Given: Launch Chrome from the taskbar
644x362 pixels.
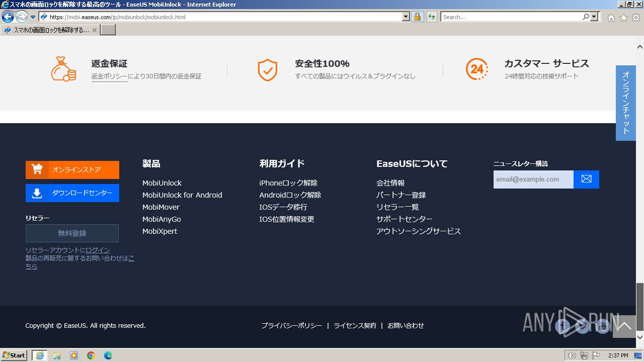Looking at the screenshot, I should [x=91, y=355].
